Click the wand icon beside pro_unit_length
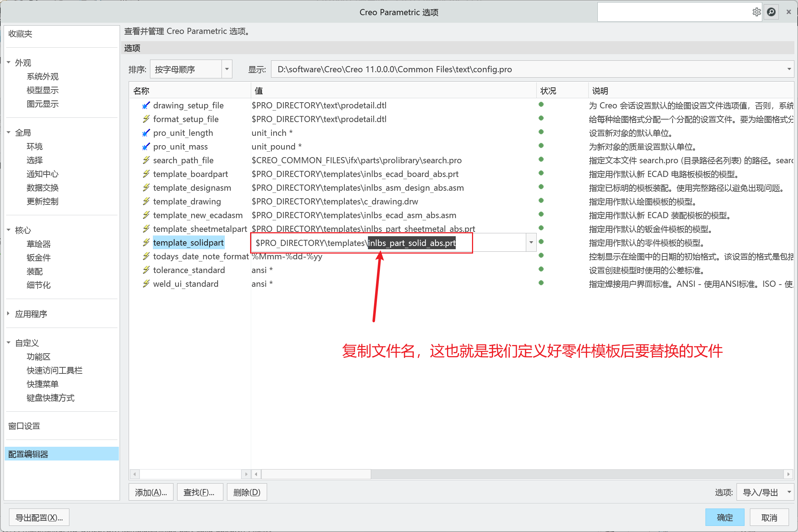 click(x=146, y=133)
